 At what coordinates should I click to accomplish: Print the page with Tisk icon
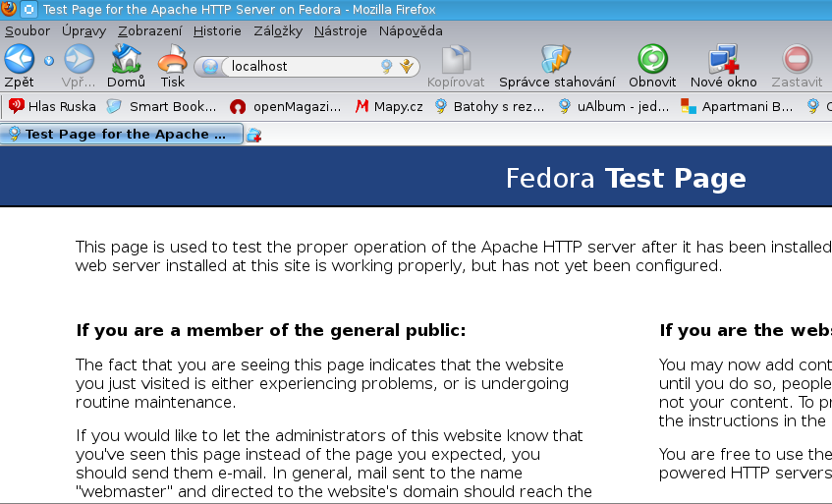point(173,67)
